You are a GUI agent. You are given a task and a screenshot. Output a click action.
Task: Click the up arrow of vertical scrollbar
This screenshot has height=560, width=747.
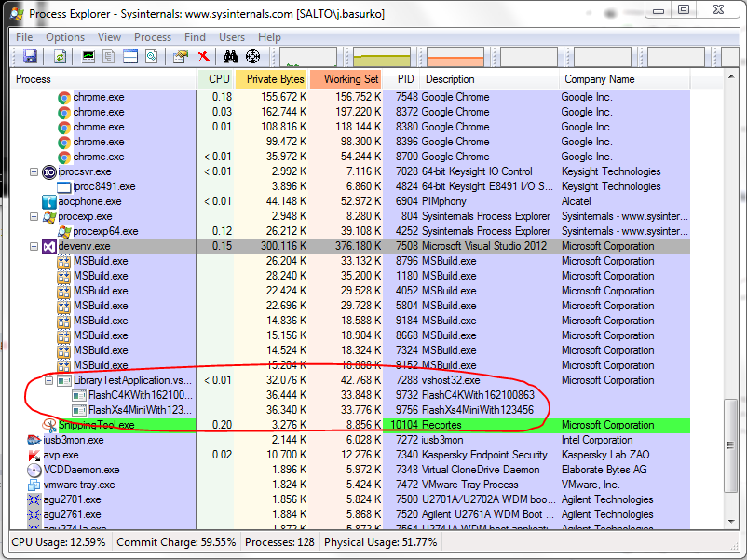731,76
